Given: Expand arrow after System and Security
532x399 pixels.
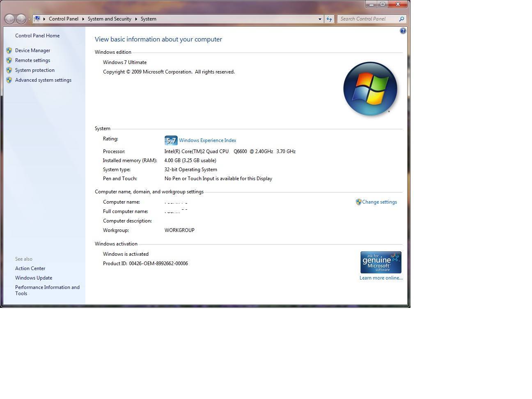Looking at the screenshot, I should [136, 19].
